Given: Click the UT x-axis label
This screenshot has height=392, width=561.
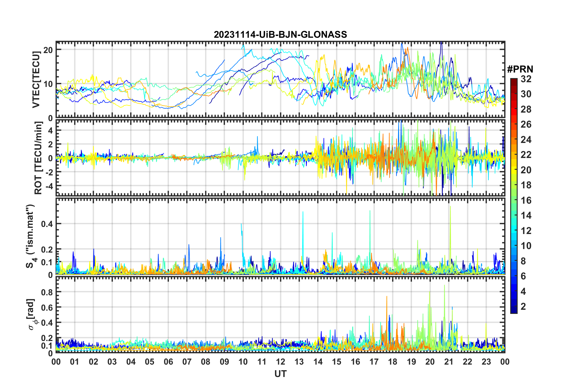Looking at the screenshot, I should (280, 374).
